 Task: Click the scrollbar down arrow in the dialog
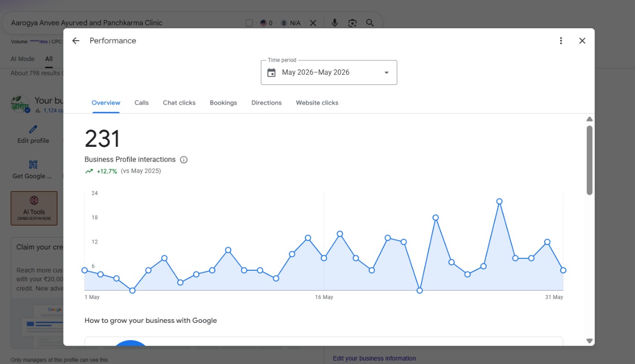pyautogui.click(x=589, y=341)
